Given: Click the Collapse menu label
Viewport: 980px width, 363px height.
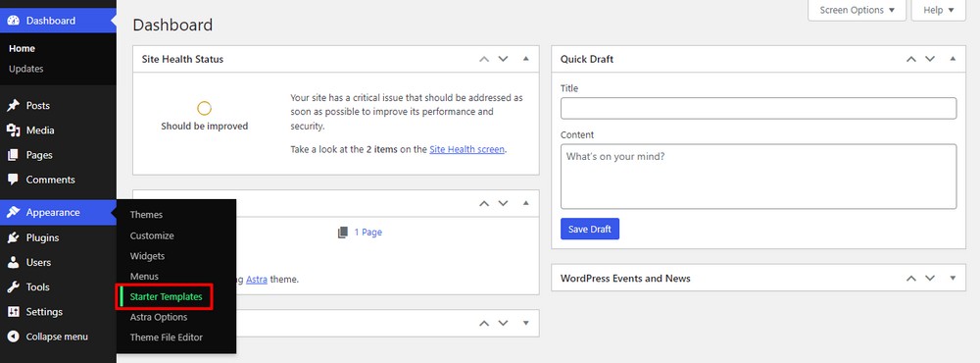Looking at the screenshot, I should click(57, 337).
